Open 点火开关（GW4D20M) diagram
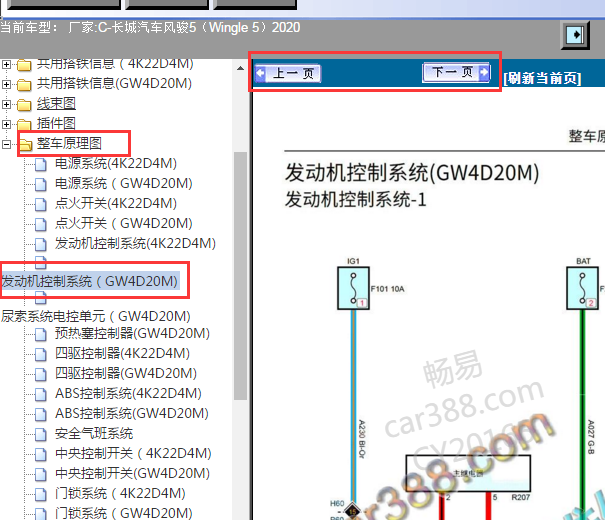605x520 pixels. coord(123,224)
